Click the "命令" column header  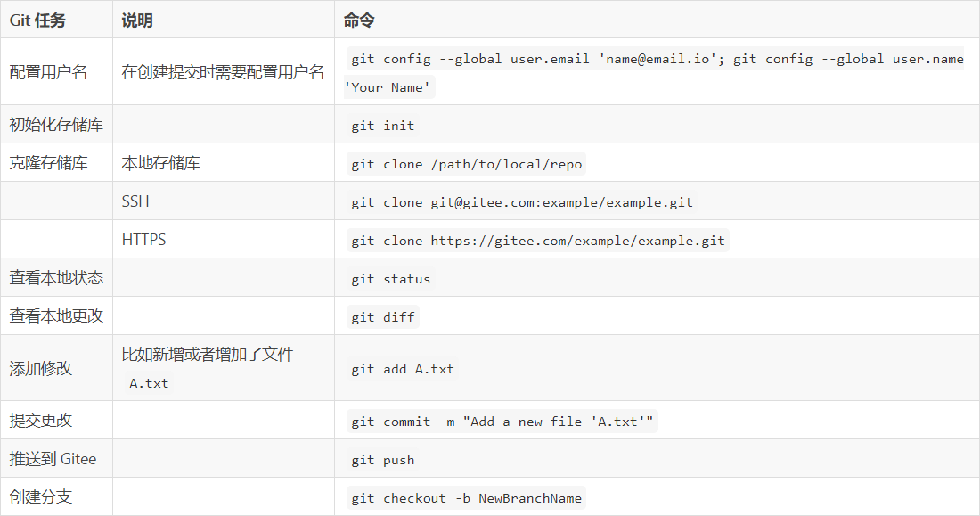click(x=359, y=20)
